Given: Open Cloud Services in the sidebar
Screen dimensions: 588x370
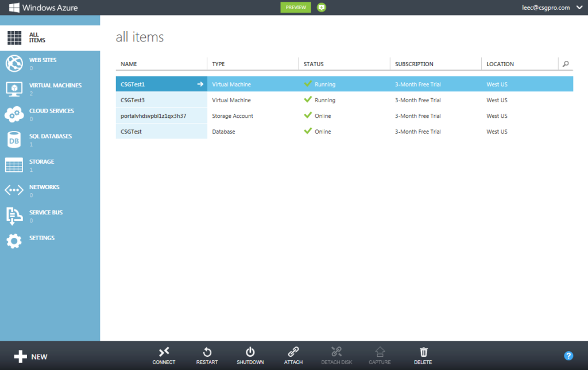Looking at the screenshot, I should [x=14, y=114].
